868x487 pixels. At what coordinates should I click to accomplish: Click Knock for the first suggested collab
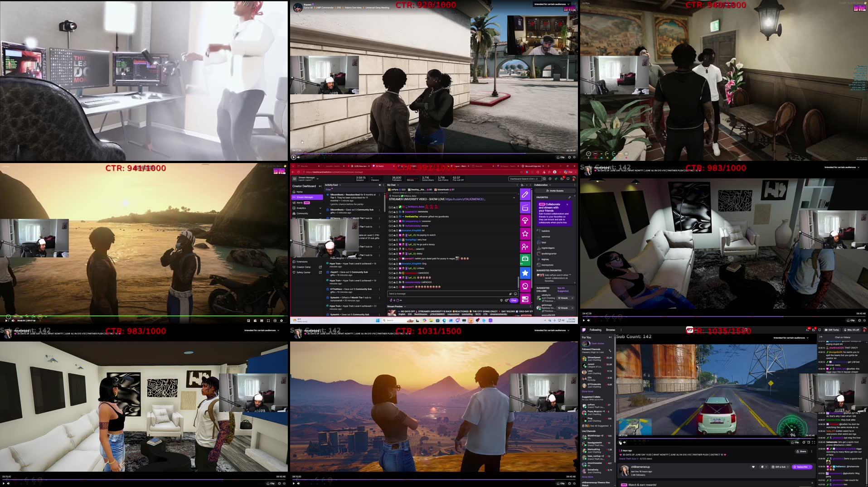point(563,298)
